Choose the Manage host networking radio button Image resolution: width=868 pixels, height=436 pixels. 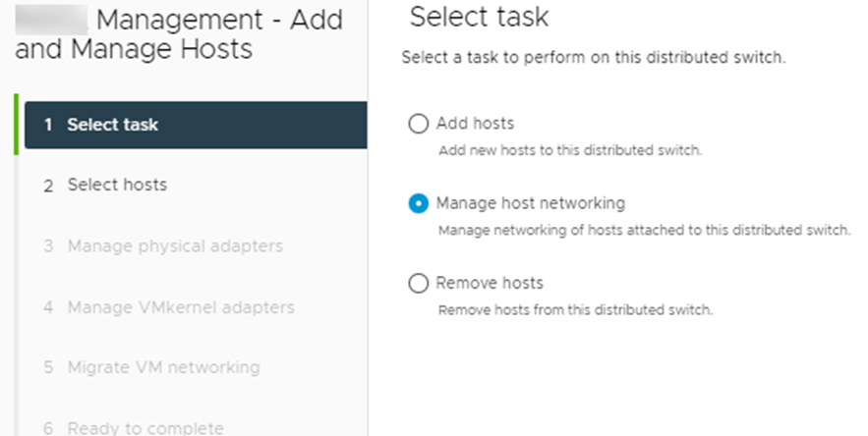click(419, 203)
